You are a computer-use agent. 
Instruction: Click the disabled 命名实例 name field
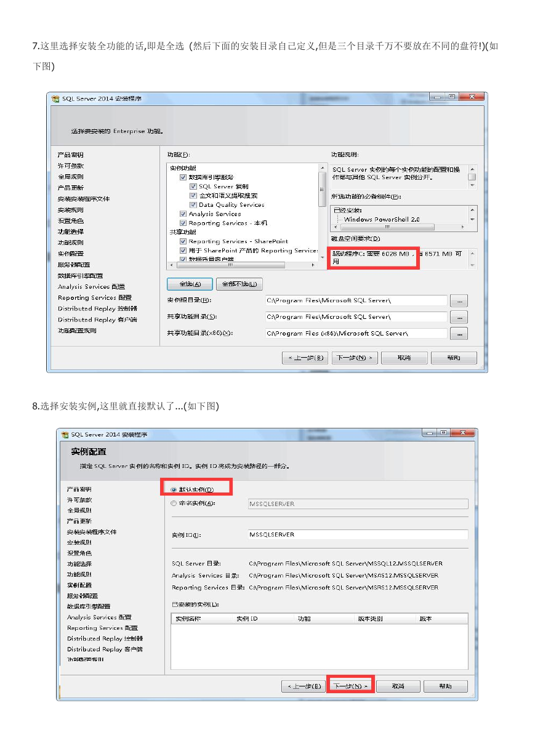click(x=358, y=504)
